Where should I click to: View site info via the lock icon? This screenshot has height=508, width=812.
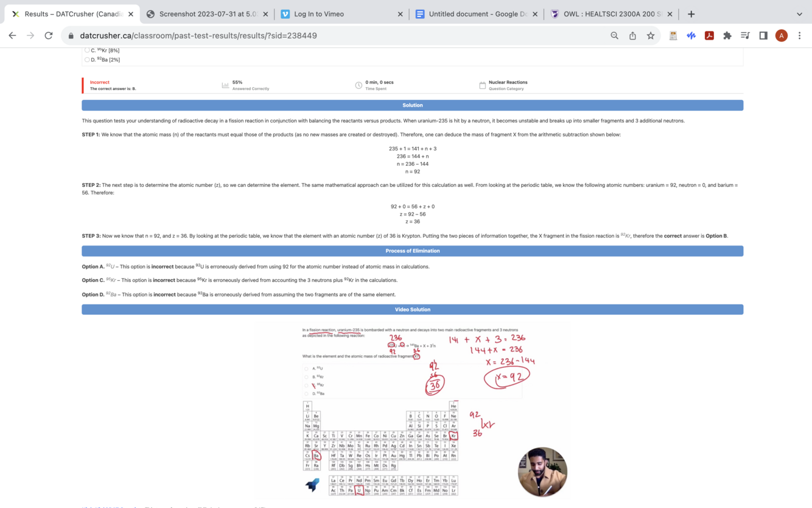tap(71, 36)
